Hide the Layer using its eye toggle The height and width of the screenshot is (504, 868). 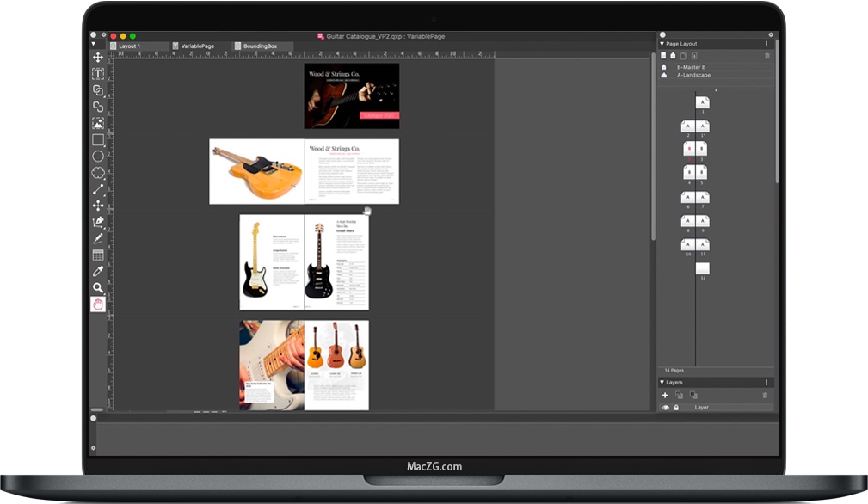666,407
